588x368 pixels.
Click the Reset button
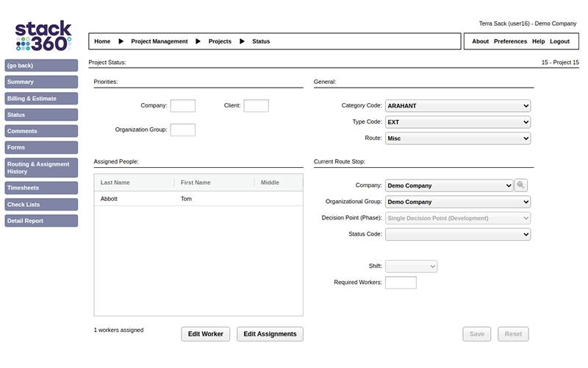(x=513, y=334)
